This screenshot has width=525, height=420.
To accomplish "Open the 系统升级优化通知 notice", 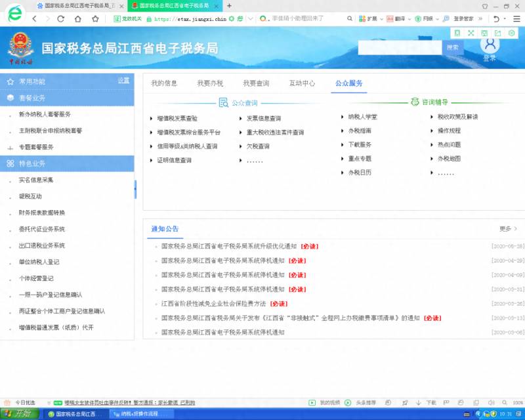I will pyautogui.click(x=229, y=246).
